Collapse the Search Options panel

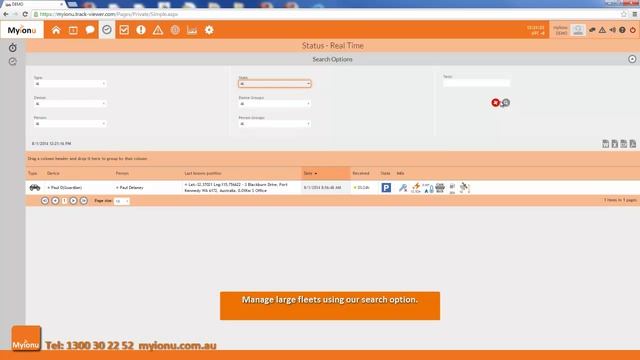[632, 59]
